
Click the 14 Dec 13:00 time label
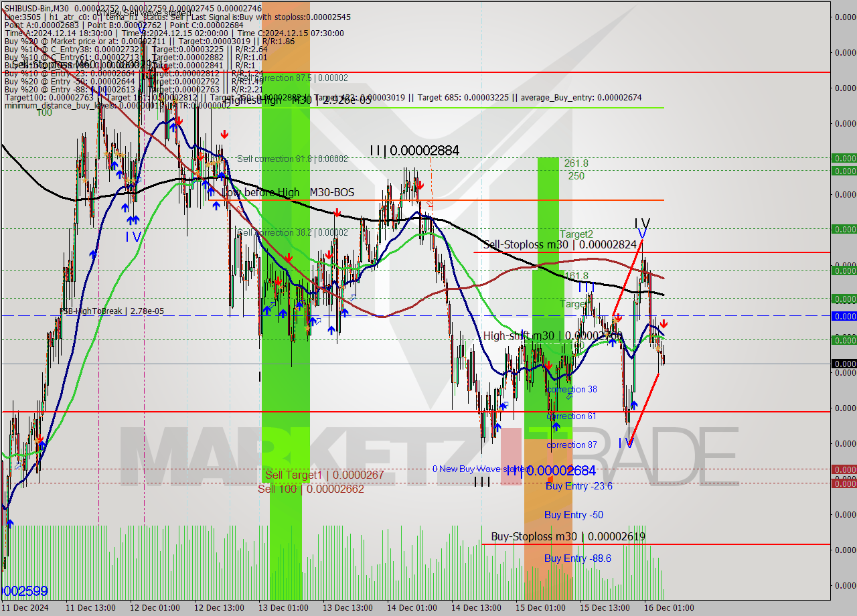pyautogui.click(x=476, y=608)
